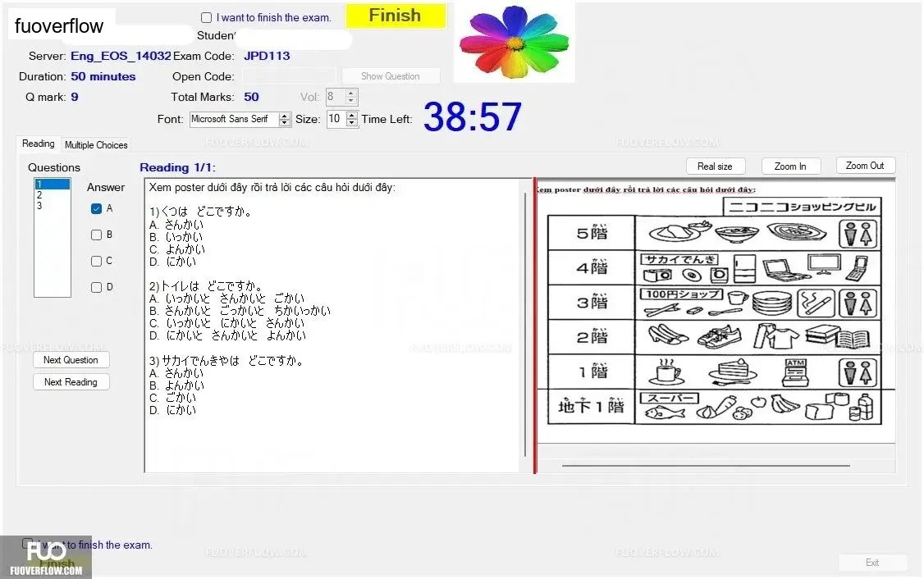Uncheck answer A checkbox

click(97, 208)
